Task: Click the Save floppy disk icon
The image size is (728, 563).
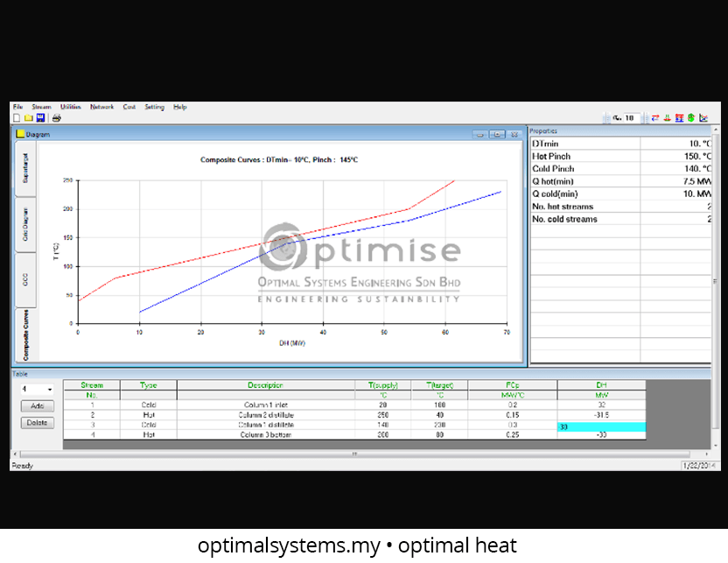Action: pos(40,117)
